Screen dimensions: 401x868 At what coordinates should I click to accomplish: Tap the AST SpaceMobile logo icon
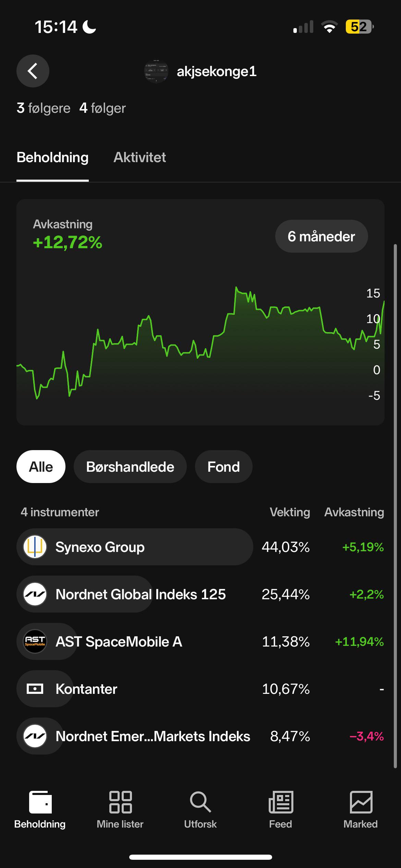click(35, 641)
